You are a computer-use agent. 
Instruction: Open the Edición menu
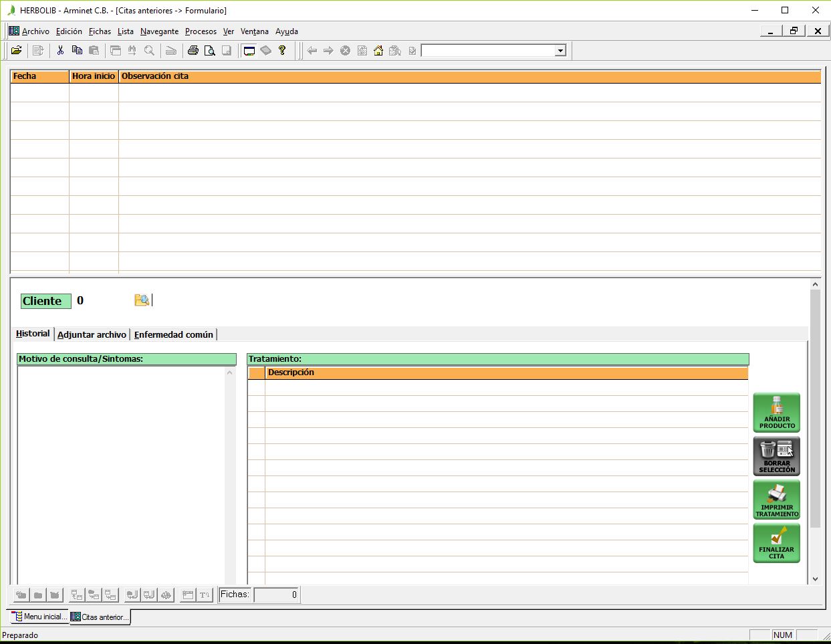(x=69, y=31)
